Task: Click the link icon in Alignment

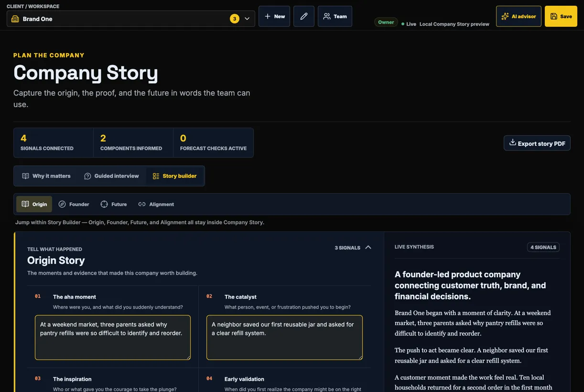Action: (x=142, y=204)
